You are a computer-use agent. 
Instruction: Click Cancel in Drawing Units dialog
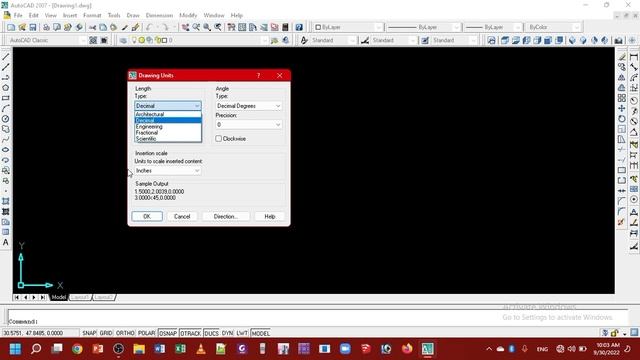(182, 216)
